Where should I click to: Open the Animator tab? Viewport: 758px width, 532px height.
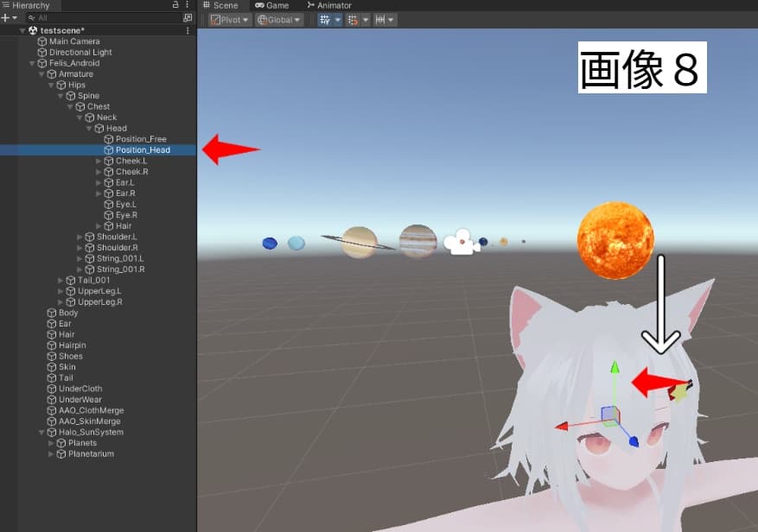pyautogui.click(x=329, y=5)
